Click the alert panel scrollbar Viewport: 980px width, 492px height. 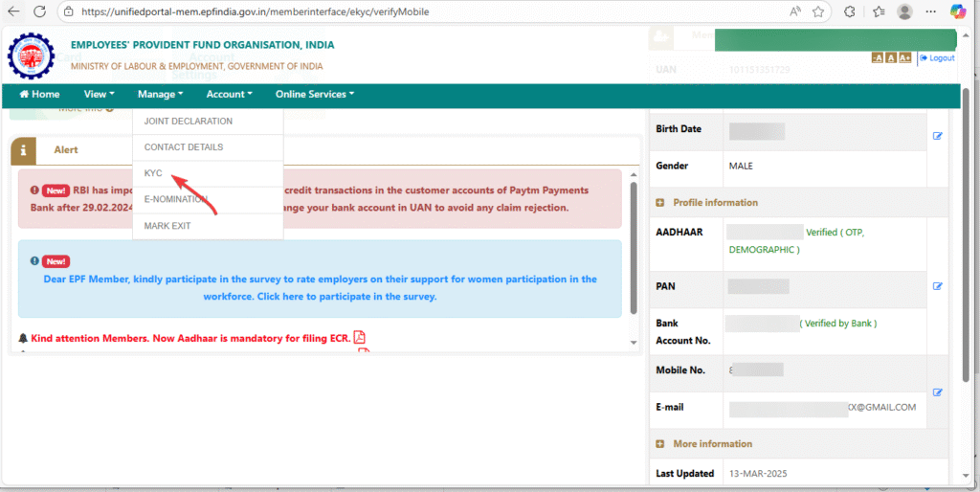(634, 248)
